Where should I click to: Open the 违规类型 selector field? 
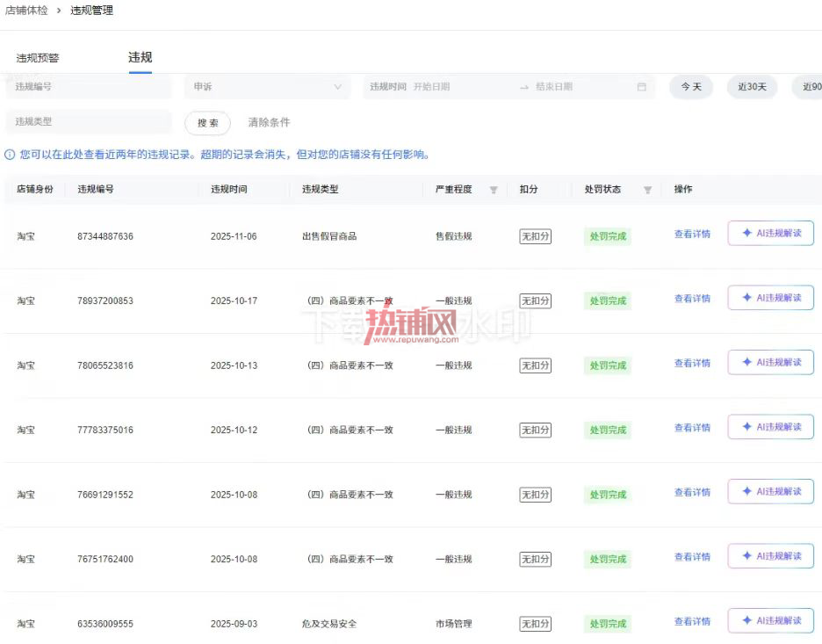click(x=89, y=121)
